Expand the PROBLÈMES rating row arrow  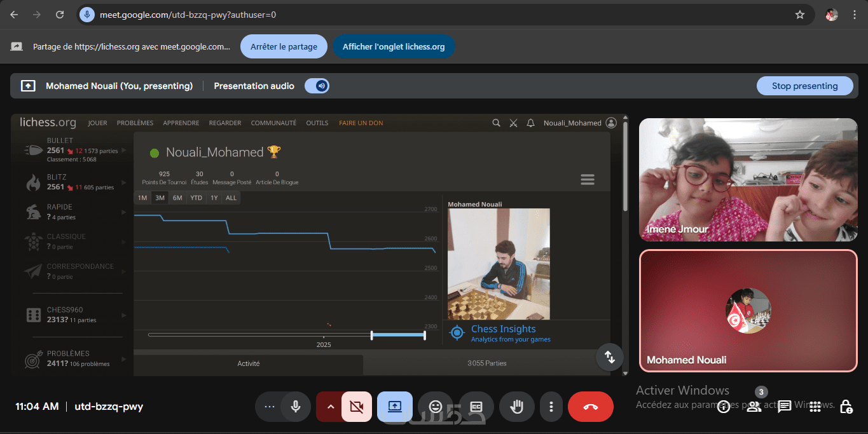point(124,358)
